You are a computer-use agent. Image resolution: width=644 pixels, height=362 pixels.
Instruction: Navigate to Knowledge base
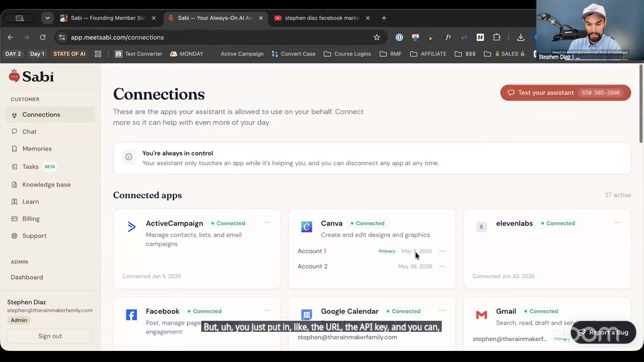pyautogui.click(x=47, y=185)
